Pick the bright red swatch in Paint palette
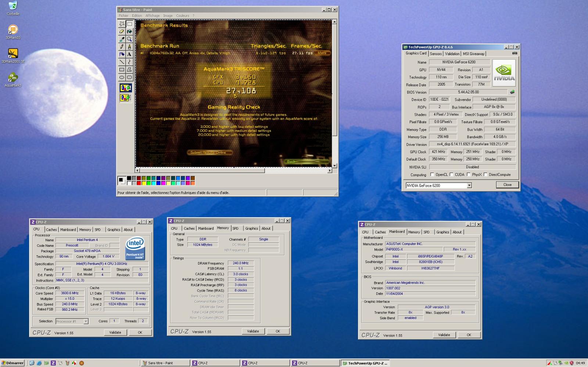 click(139, 183)
